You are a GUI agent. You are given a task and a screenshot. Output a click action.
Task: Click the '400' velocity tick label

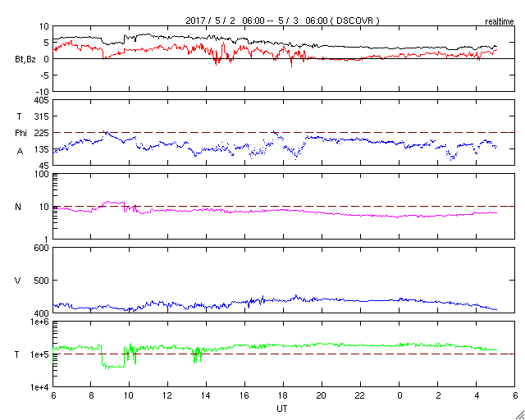pos(42,313)
